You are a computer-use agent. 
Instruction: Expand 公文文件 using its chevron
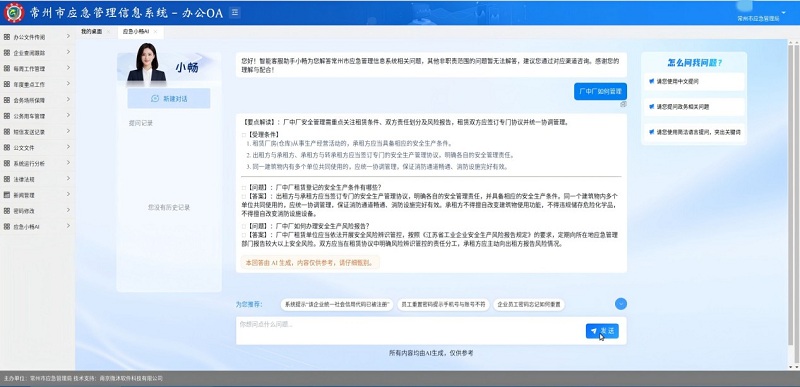pos(68,147)
